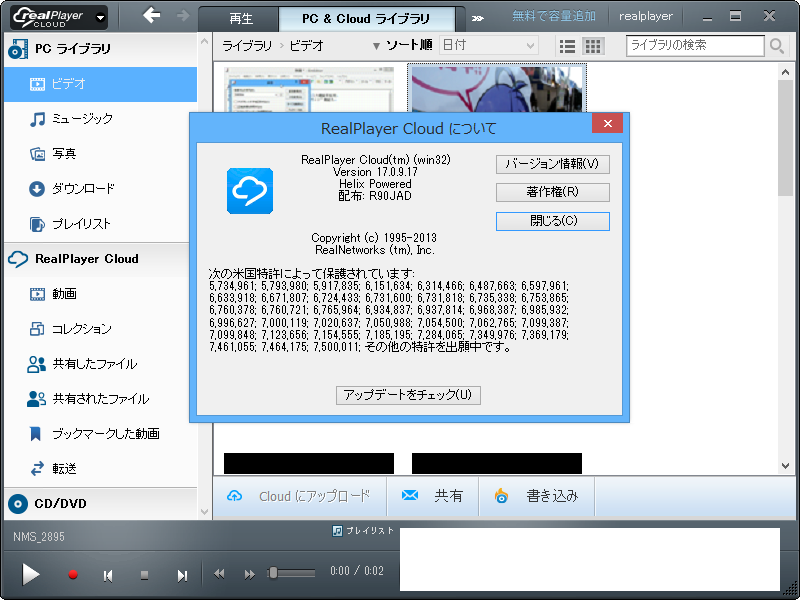Image resolution: width=800 pixels, height=600 pixels.
Task: Click アップデートをチェック in the about dialog
Action: (x=407, y=395)
